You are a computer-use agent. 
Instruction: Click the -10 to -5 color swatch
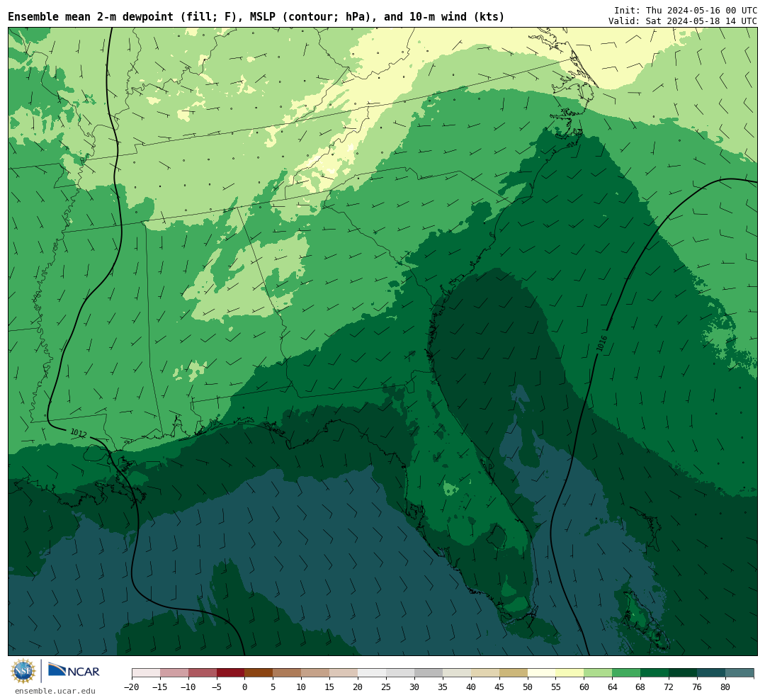pos(203,673)
